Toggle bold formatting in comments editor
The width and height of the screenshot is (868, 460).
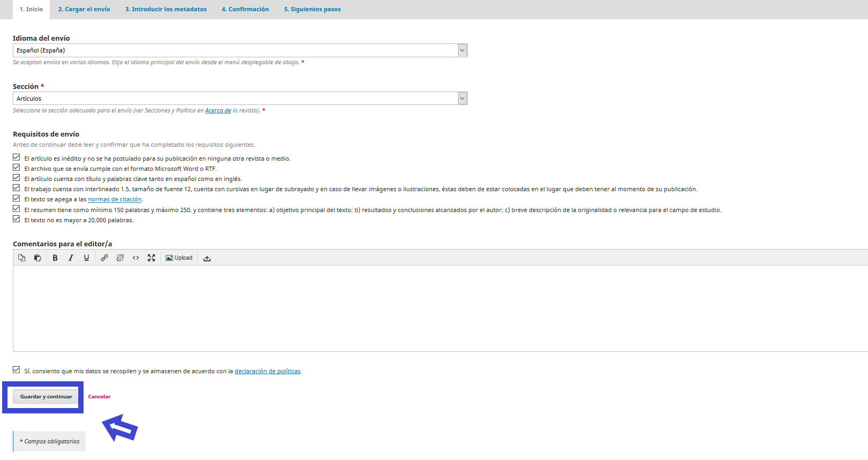point(55,258)
